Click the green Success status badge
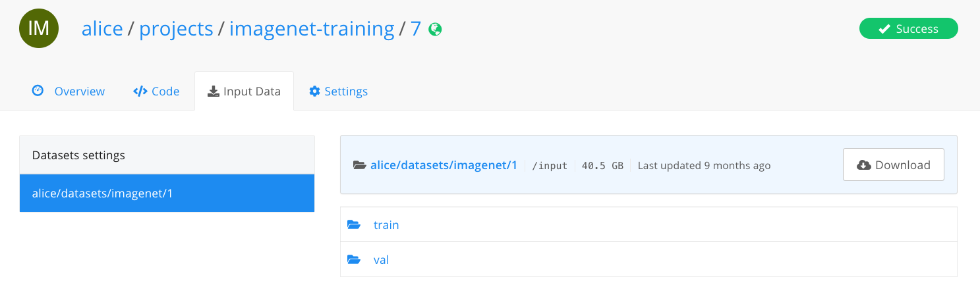Screen dimensions: 980x306 (908, 28)
